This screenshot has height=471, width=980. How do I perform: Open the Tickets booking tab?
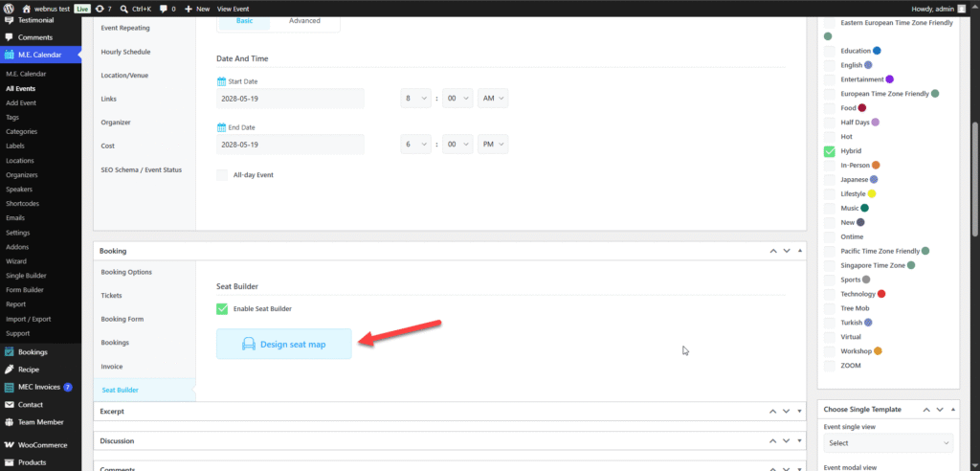coord(111,295)
